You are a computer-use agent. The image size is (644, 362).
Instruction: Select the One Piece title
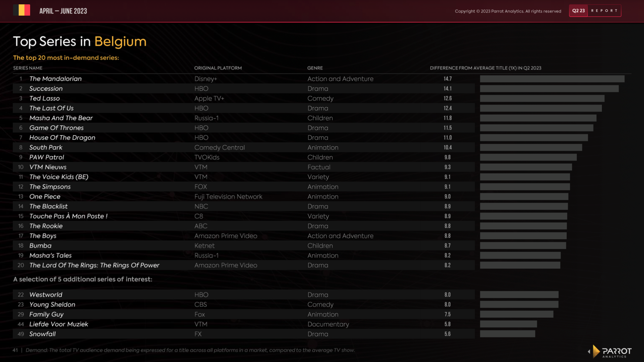(45, 196)
